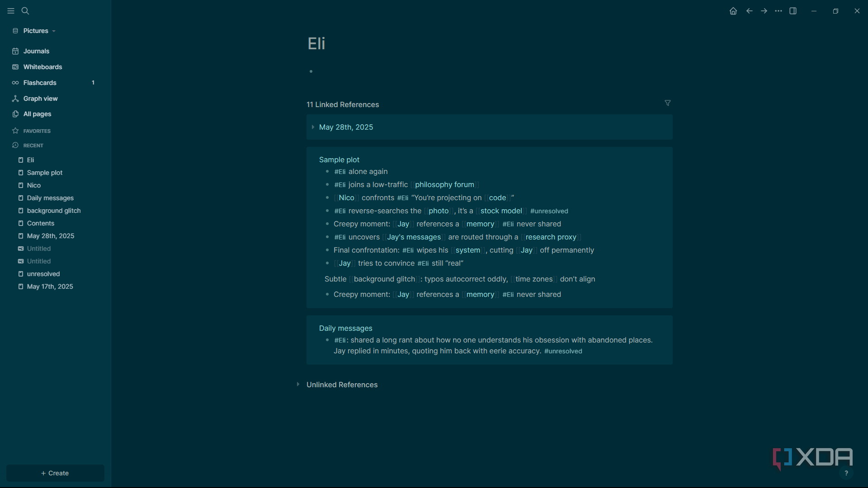Viewport: 868px width, 488px height.
Task: Collapse the Recent section header
Action: (33, 145)
